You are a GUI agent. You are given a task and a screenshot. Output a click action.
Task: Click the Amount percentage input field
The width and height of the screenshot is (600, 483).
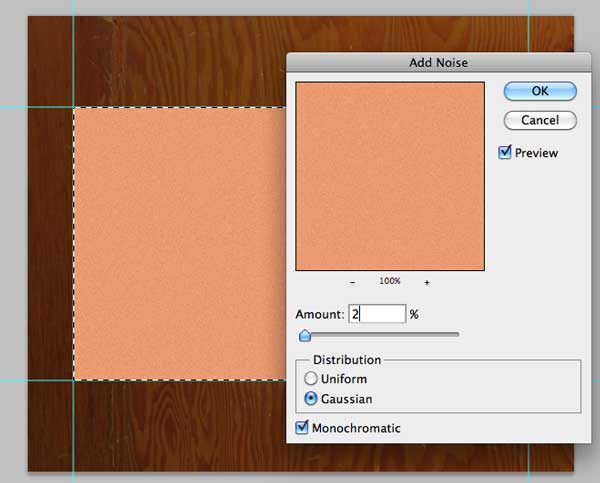[378, 314]
